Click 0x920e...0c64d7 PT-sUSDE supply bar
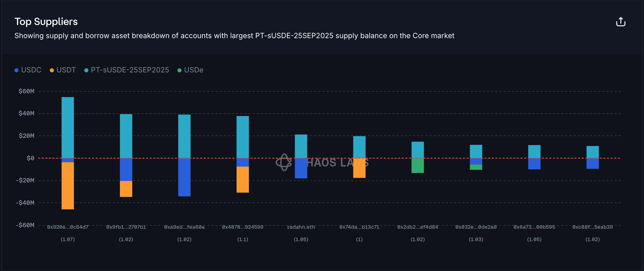 [x=68, y=128]
